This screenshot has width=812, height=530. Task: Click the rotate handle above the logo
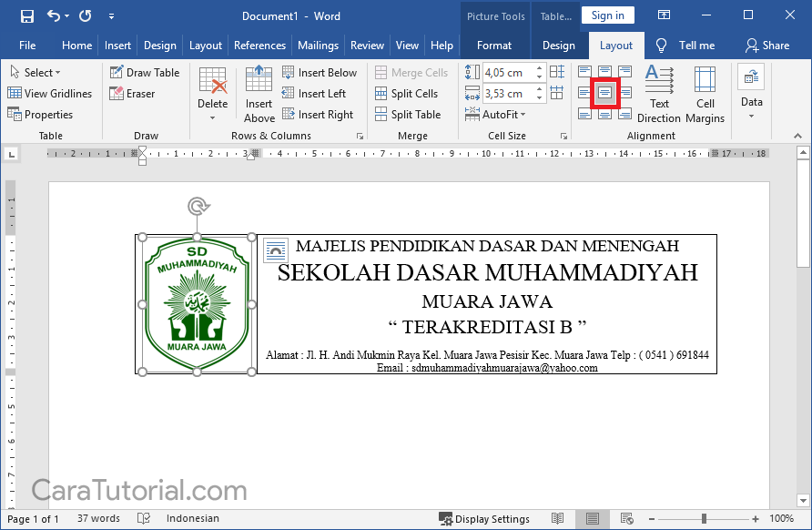[198, 206]
